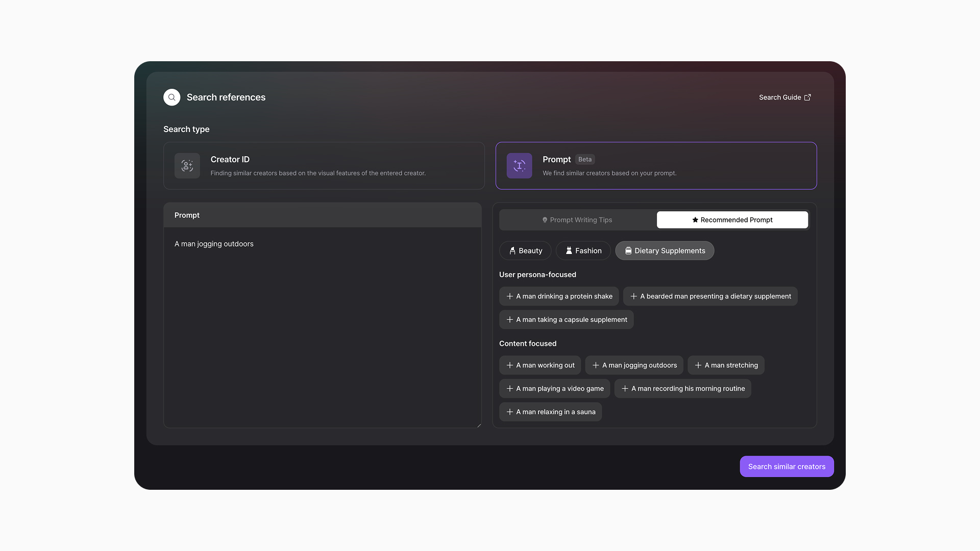Click the magnifier icon beside Search references

coord(171,97)
